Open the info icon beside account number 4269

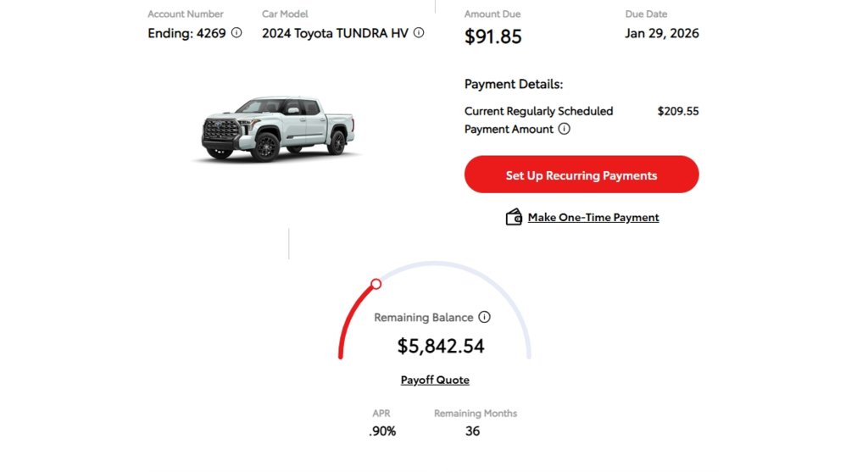(x=236, y=33)
